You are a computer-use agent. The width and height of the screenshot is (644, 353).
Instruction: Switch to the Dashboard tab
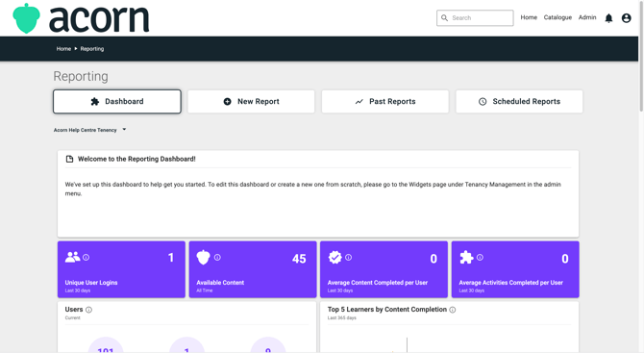coord(117,102)
